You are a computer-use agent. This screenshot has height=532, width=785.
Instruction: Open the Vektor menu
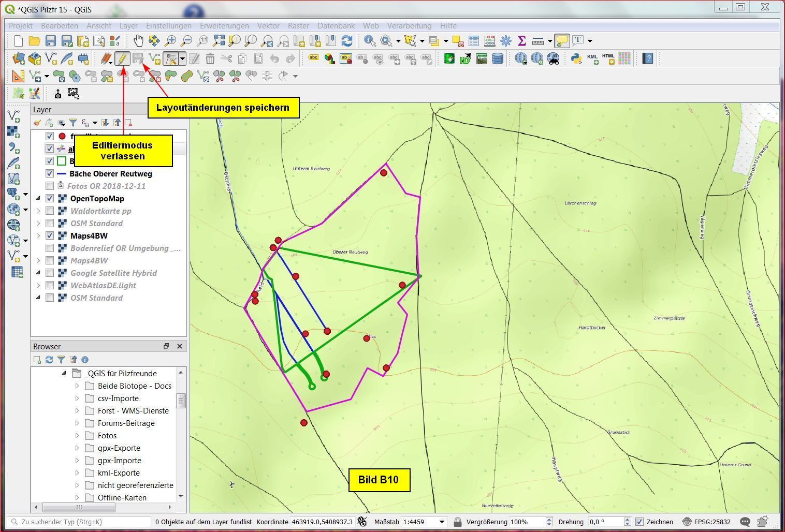268,25
